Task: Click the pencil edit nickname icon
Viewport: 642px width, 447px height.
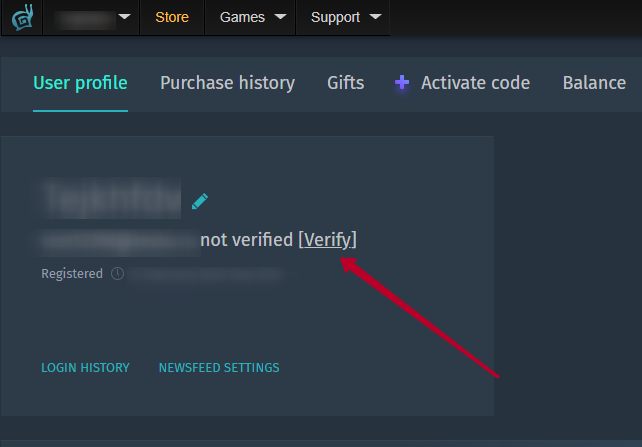Action: point(200,201)
